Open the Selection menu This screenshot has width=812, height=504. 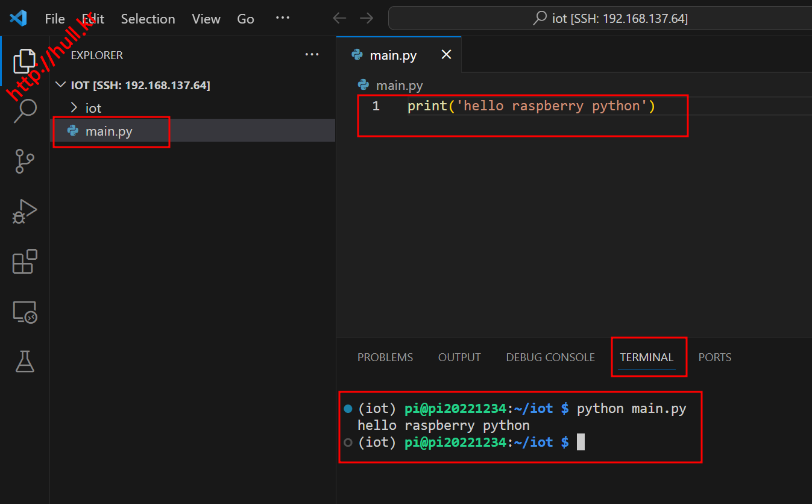(x=148, y=19)
